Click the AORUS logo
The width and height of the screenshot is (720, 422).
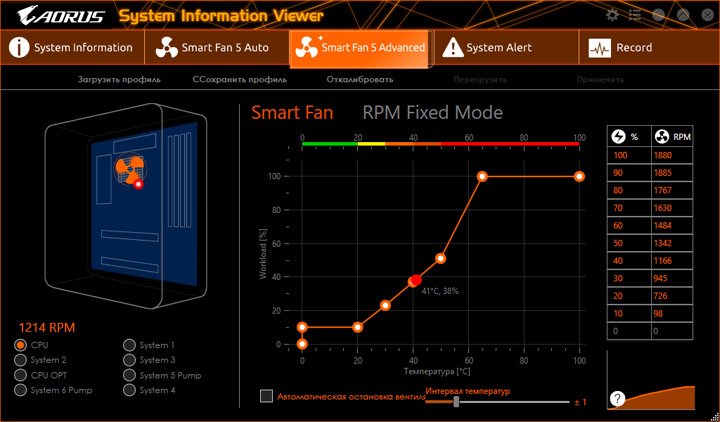pos(61,16)
